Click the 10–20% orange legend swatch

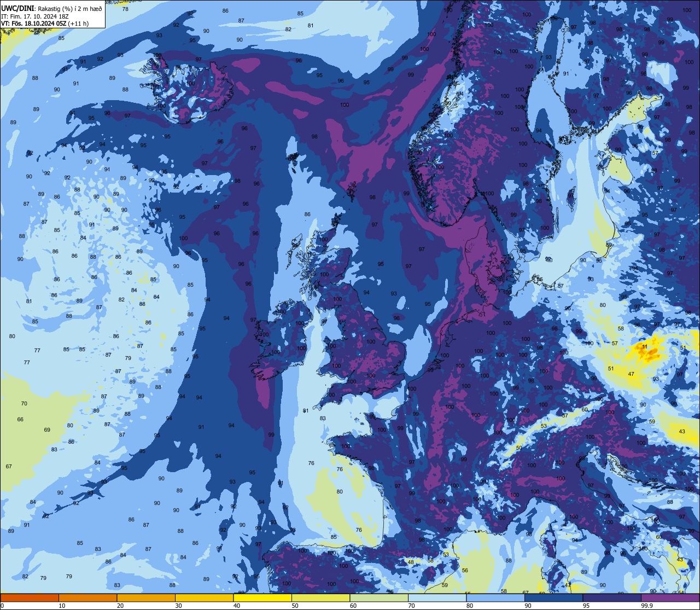click(87, 597)
